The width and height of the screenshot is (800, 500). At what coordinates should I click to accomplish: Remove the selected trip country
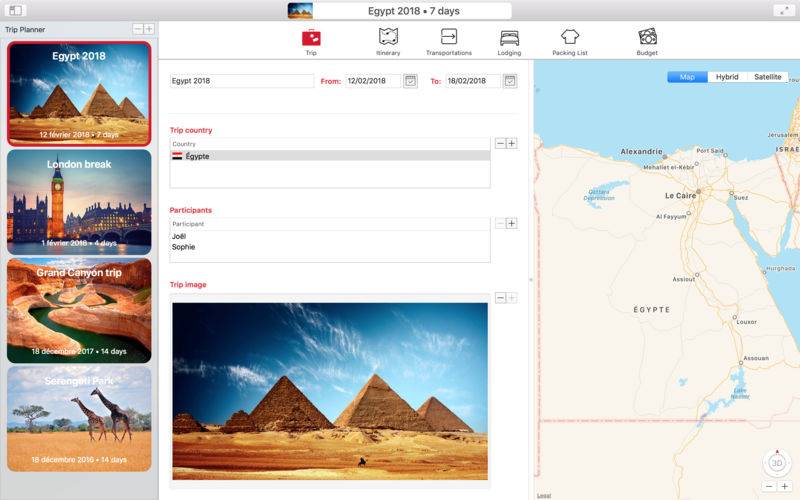(x=501, y=143)
